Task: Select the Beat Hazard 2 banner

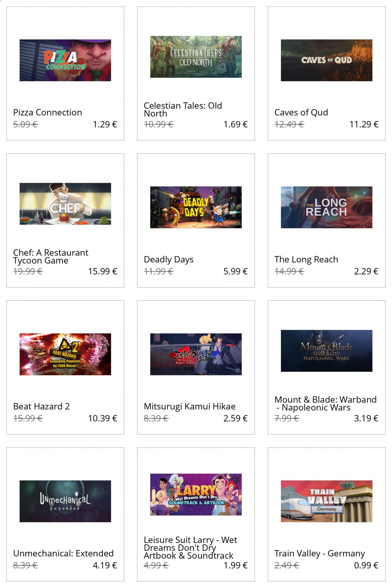Action: [x=65, y=354]
